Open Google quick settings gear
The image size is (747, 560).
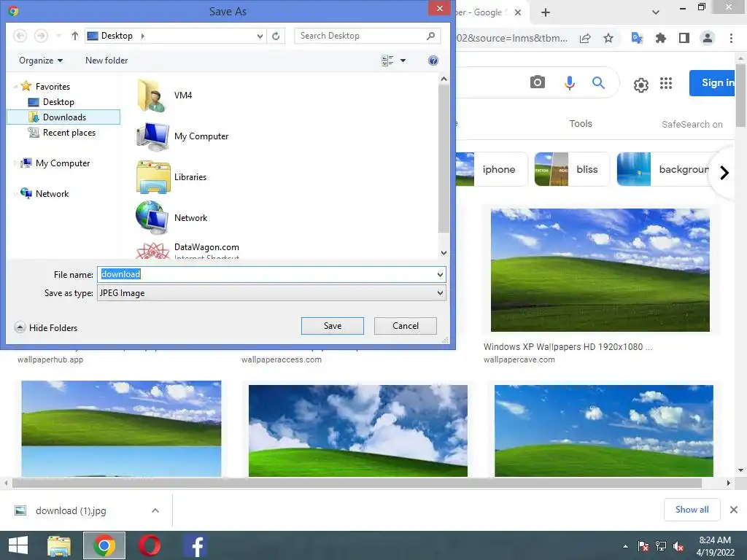point(640,85)
